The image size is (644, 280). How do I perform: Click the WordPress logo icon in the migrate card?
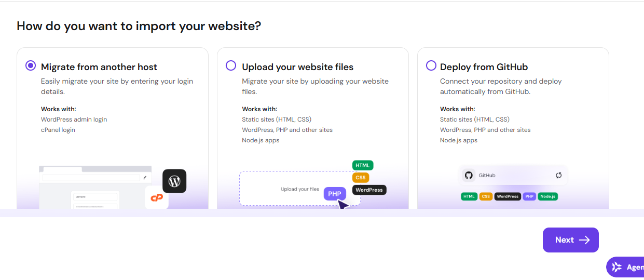(174, 181)
